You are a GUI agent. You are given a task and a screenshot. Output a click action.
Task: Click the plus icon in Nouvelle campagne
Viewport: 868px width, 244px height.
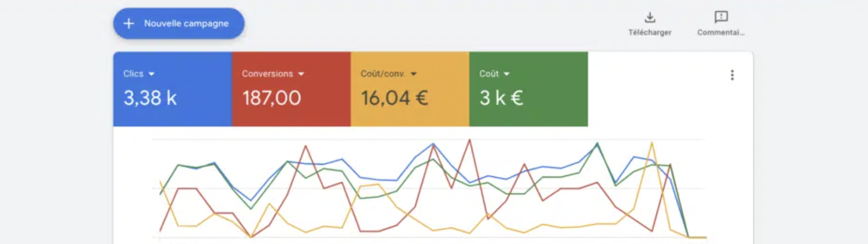point(129,23)
